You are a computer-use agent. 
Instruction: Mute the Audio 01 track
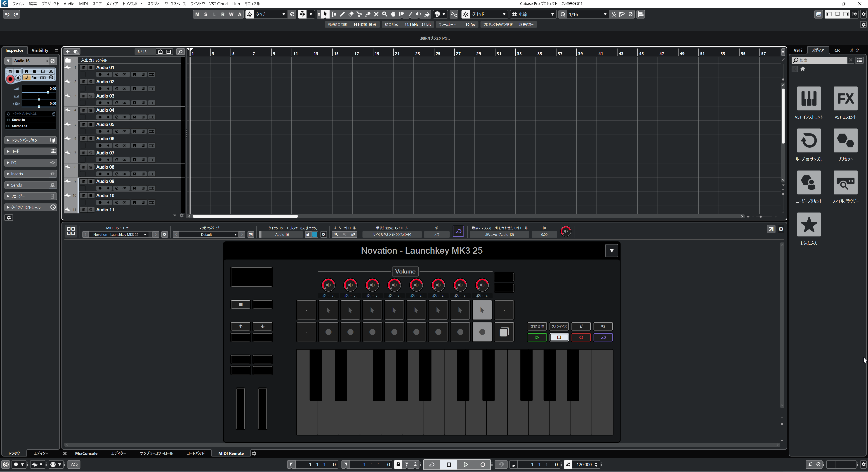pos(84,67)
